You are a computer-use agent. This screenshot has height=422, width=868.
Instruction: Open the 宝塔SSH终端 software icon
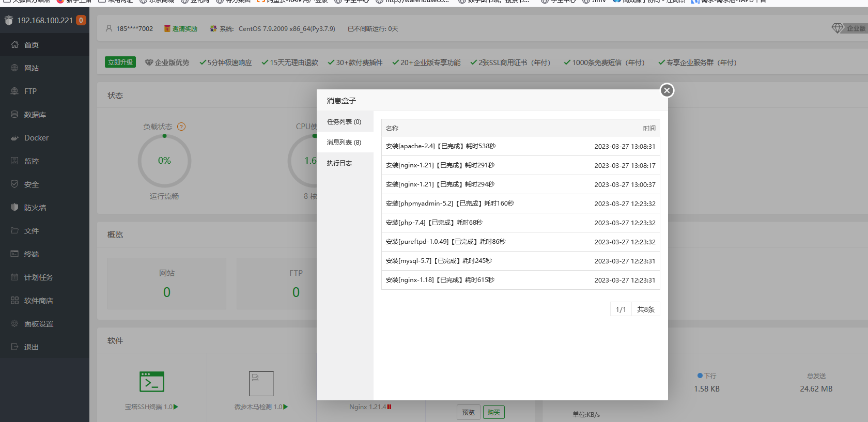point(152,382)
